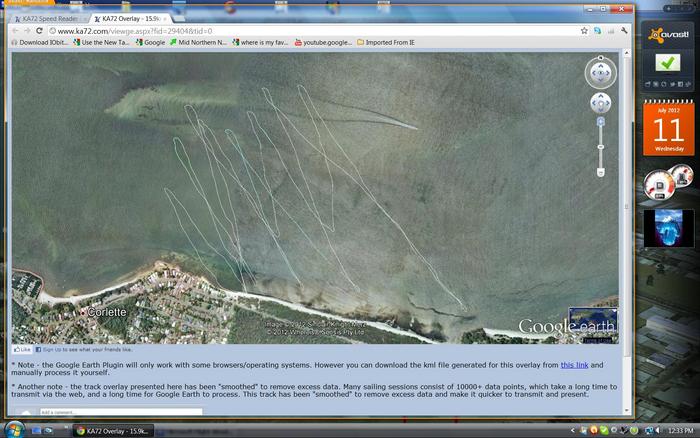700x438 pixels.
Task: Open the youtube.google... bookmark
Action: pos(321,43)
